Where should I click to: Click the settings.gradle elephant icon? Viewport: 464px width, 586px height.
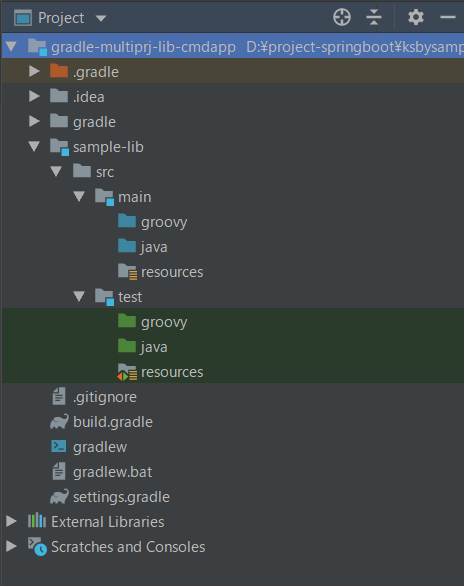(59, 496)
